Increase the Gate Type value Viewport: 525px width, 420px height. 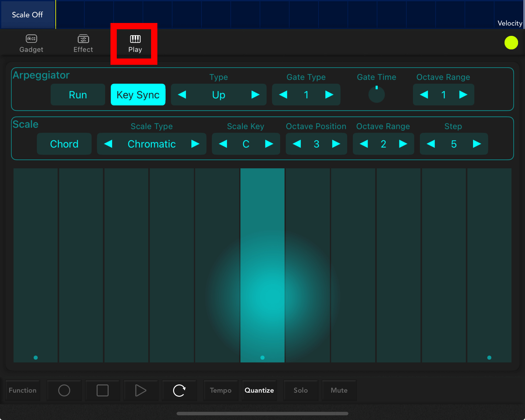pyautogui.click(x=329, y=95)
